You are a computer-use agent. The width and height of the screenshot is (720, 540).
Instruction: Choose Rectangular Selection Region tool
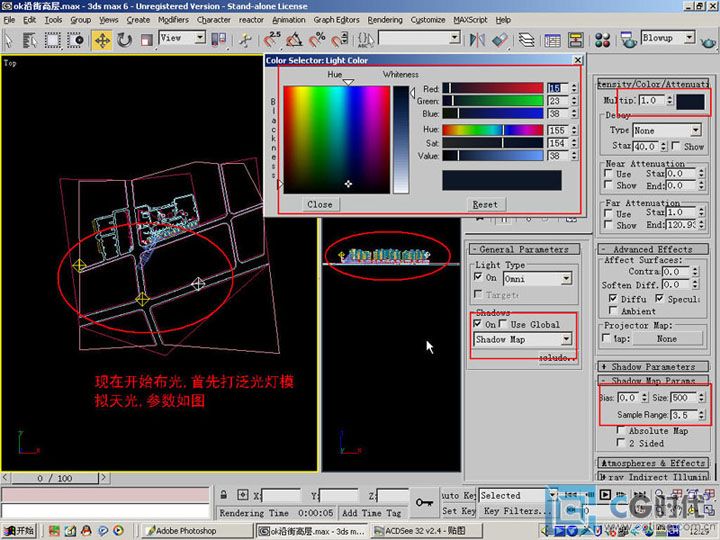[52, 40]
